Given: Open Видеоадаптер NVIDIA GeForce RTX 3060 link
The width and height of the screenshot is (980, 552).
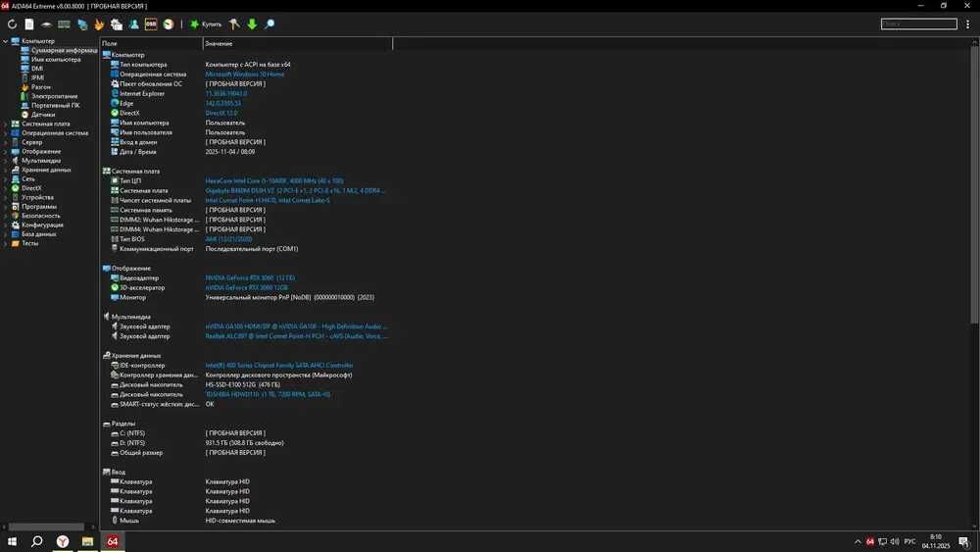Looking at the screenshot, I should pyautogui.click(x=250, y=277).
